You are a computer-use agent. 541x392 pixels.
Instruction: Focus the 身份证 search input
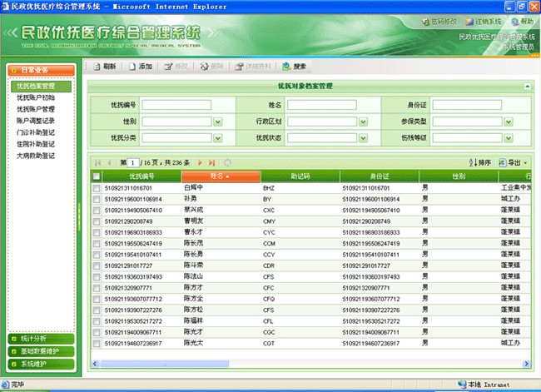(467, 105)
